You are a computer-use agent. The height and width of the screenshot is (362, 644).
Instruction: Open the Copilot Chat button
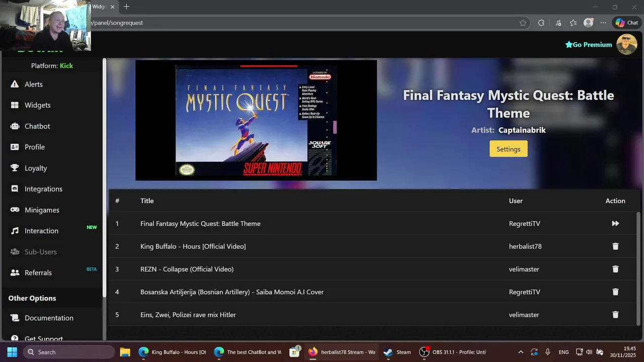[x=627, y=23]
